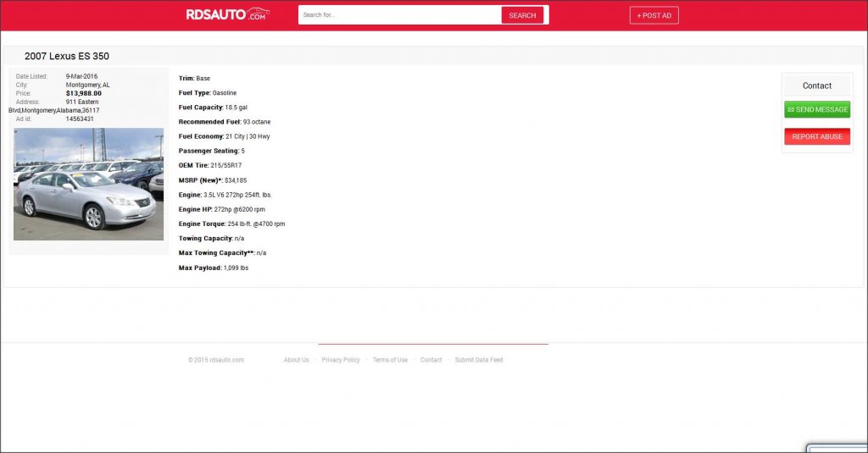The height and width of the screenshot is (453, 868).
Task: Click the Ad id number 14563431
Action: coord(80,119)
